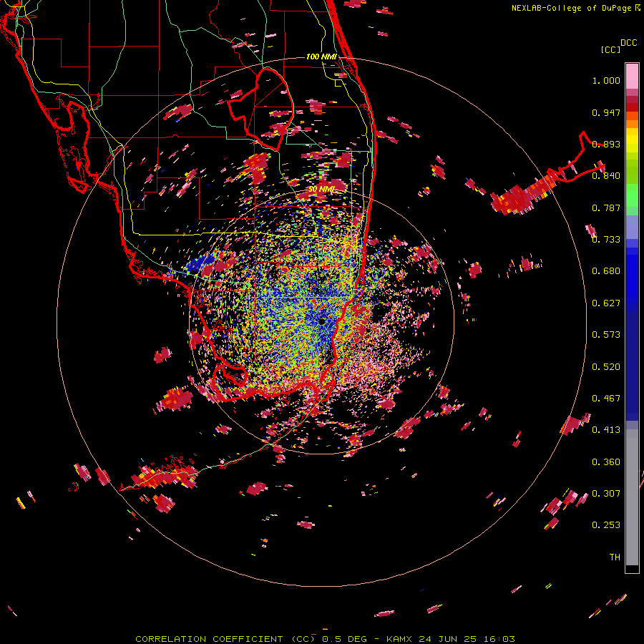The width and height of the screenshot is (644, 644).
Task: Click the TH label at the scale bottom
Action: click(615, 557)
